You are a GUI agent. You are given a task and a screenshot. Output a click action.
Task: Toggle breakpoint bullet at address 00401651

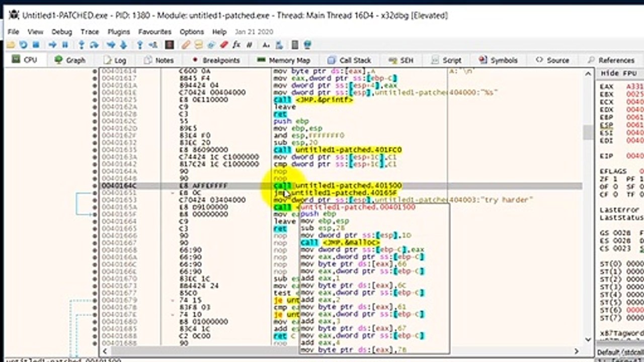click(x=95, y=193)
